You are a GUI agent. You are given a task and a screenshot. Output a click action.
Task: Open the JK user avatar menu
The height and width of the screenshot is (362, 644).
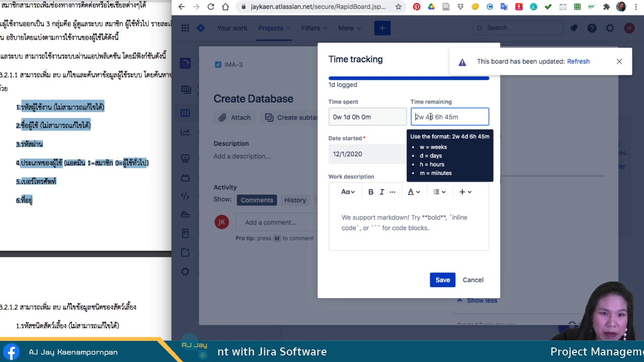[629, 28]
